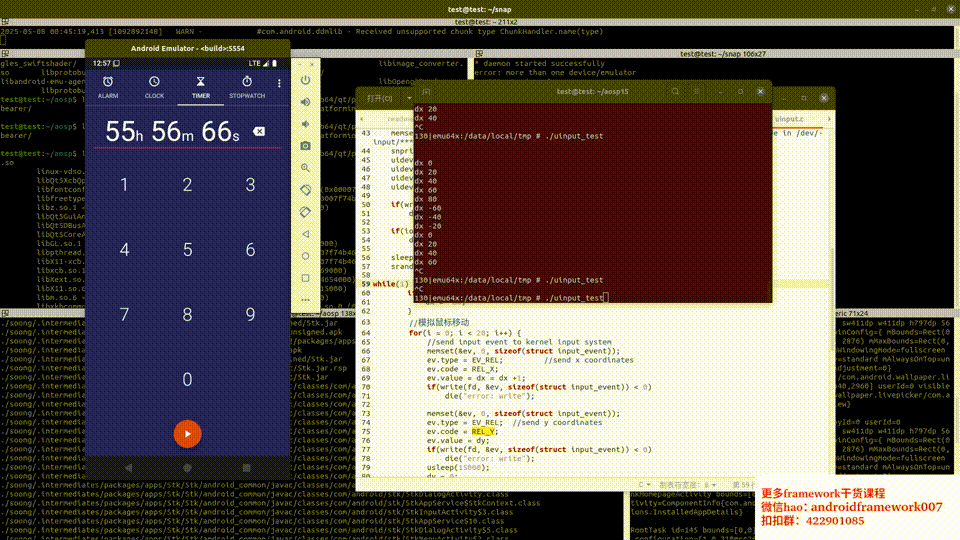Click the emulator window title Android Emulator

187,48
